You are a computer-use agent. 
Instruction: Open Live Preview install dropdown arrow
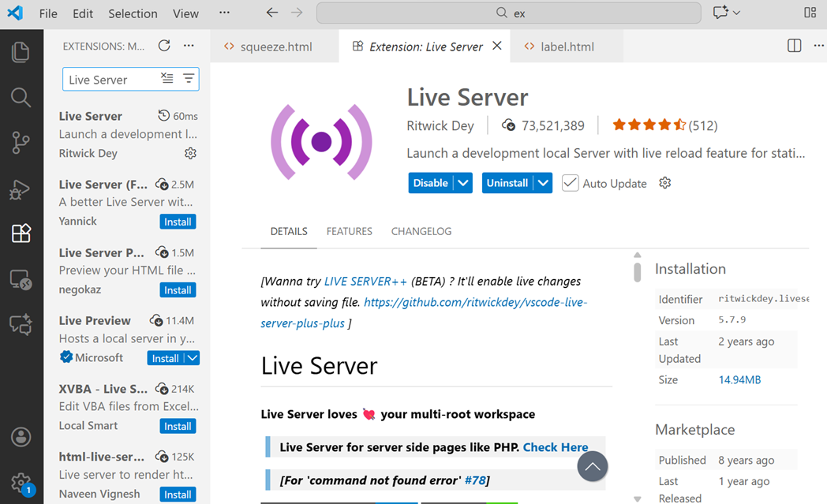pyautogui.click(x=192, y=358)
